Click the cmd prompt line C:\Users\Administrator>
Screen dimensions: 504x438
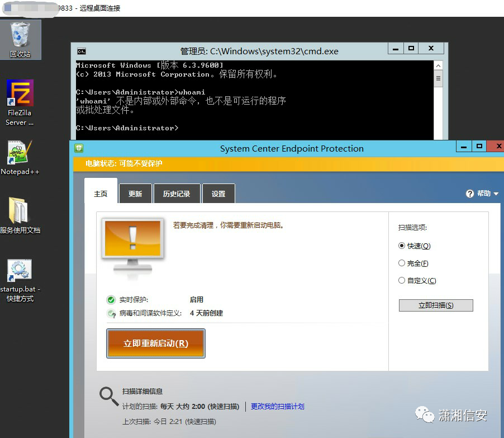point(127,128)
